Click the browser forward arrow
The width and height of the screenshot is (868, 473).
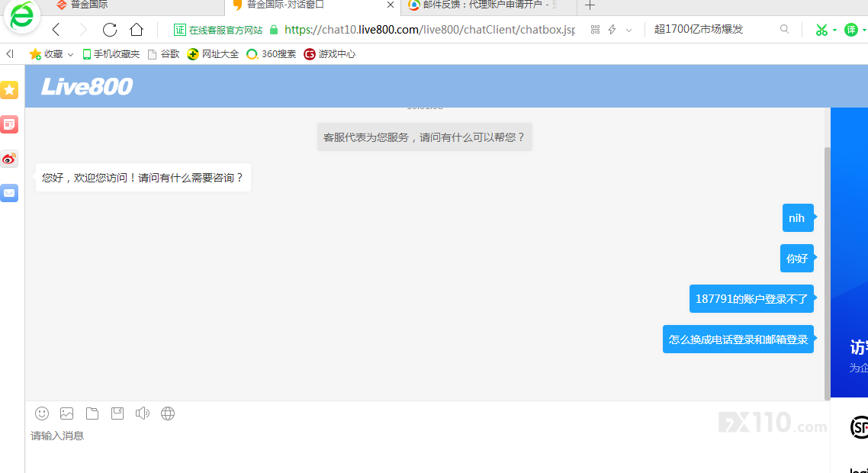83,29
